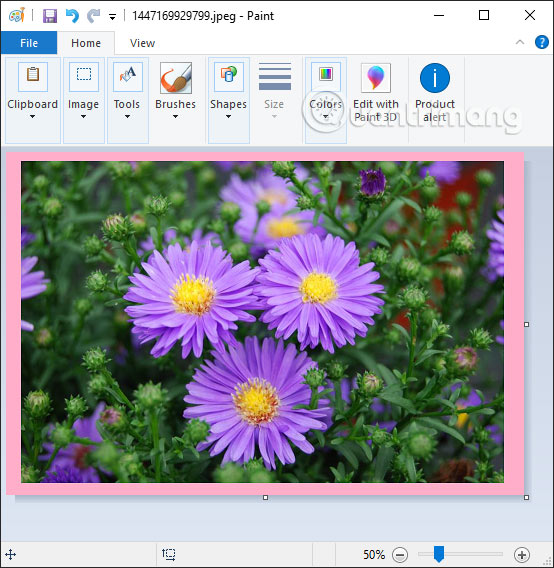The image size is (554, 568).
Task: Click the Product alert info button
Action: point(435,93)
